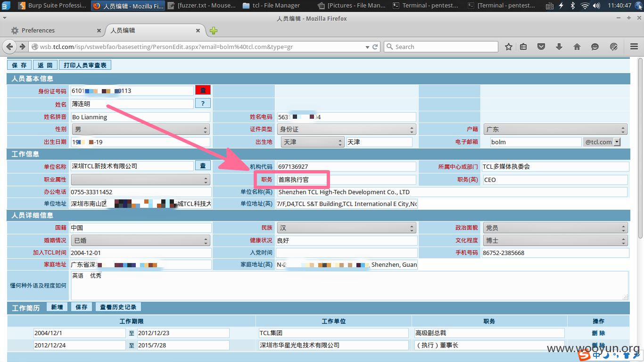Open the 婚姻情况 dropdown showing 已婚
Viewport: 644px width, 362px height.
(x=140, y=240)
